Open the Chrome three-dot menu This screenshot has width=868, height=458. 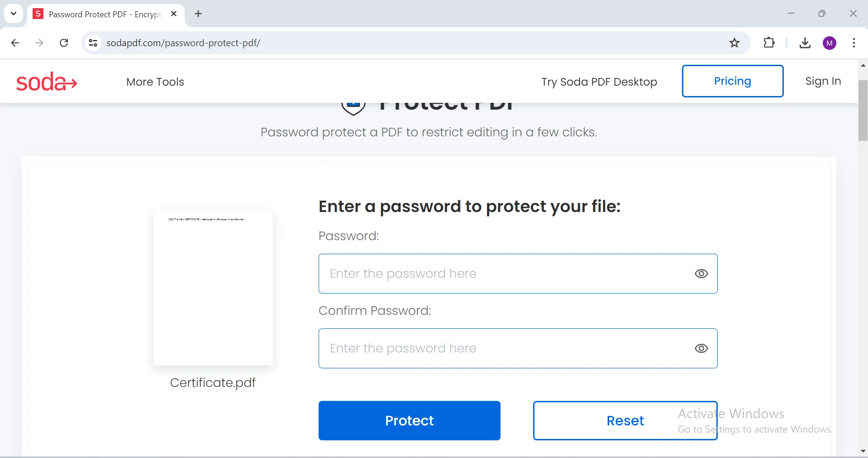854,43
